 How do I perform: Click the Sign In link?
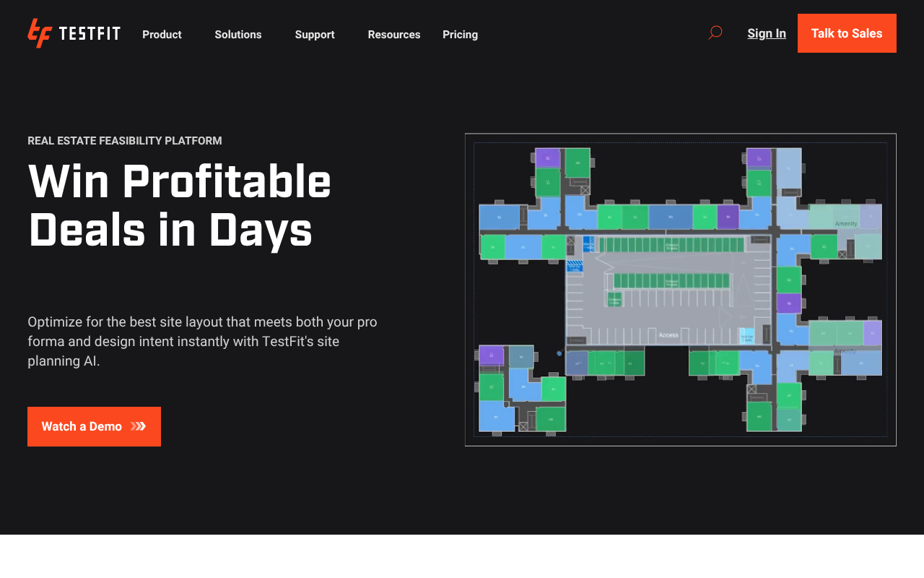point(767,33)
